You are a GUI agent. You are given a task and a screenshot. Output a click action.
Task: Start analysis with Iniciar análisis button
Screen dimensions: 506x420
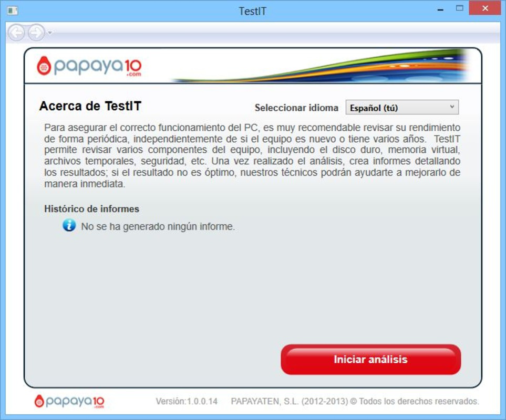pos(371,360)
